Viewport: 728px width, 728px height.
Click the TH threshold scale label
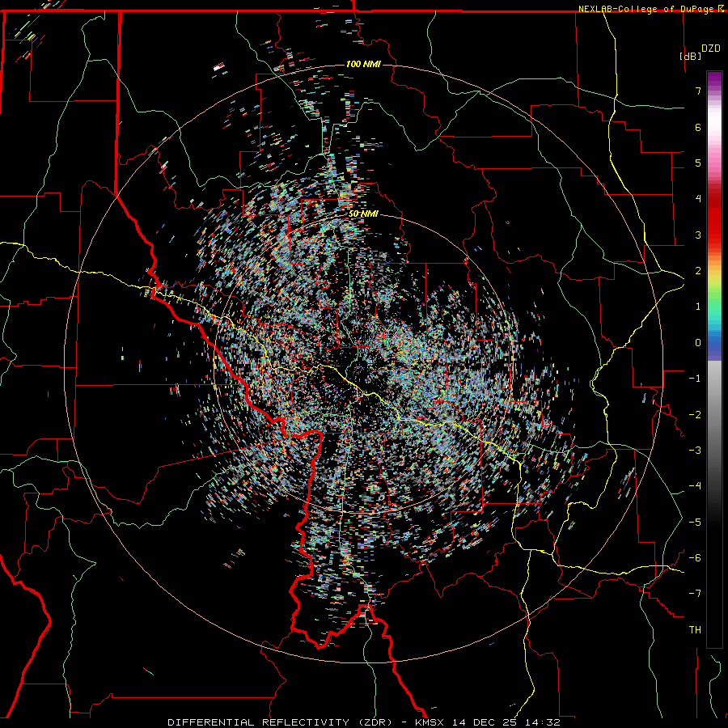[x=695, y=630]
